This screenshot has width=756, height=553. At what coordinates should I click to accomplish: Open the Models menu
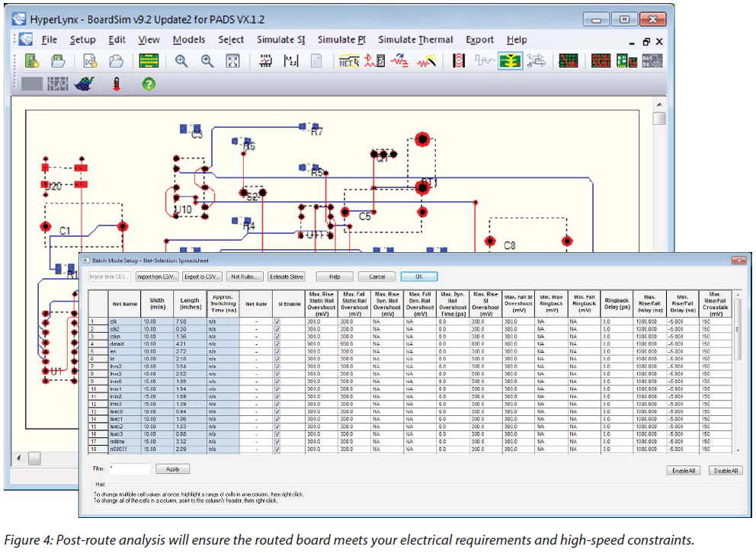point(188,40)
